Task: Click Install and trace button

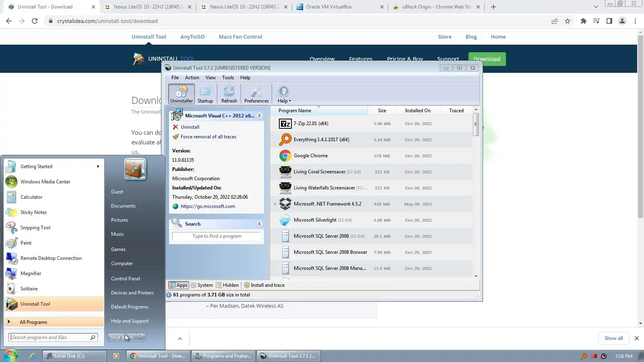Action: 264,285
